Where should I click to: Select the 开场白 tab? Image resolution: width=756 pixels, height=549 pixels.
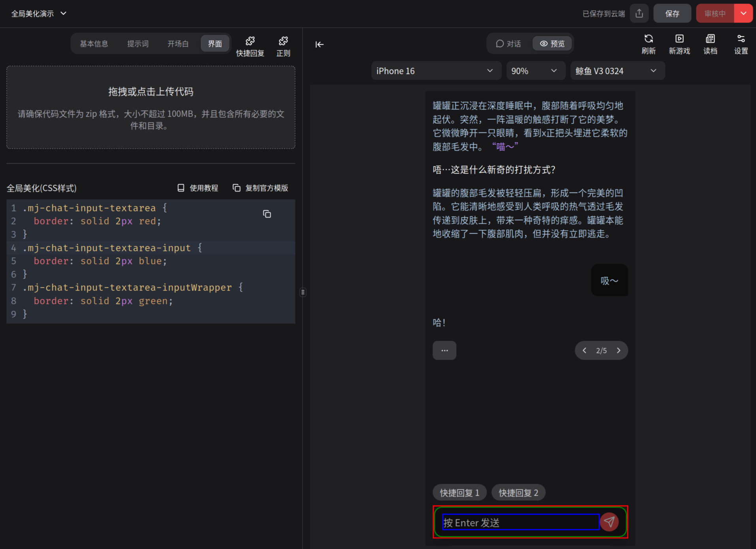click(x=178, y=43)
